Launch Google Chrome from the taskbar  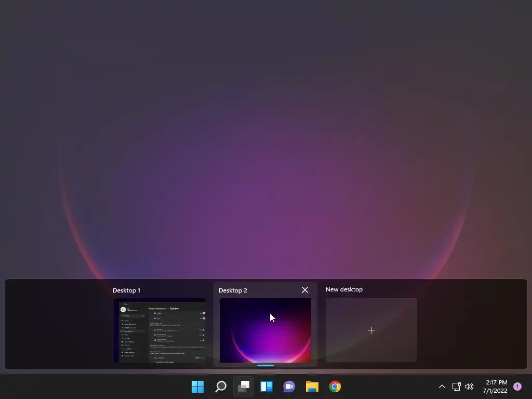click(335, 387)
